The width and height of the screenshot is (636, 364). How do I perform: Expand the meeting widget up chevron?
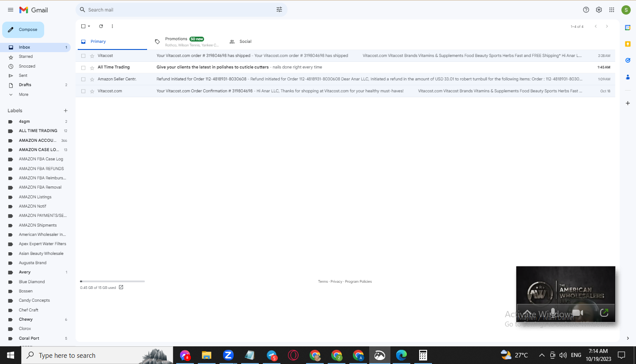[527, 313]
